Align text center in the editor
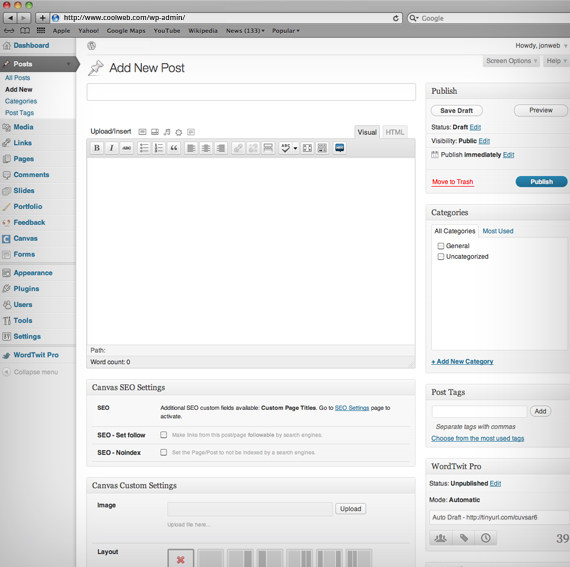Image resolution: width=570 pixels, height=567 pixels. click(x=206, y=148)
